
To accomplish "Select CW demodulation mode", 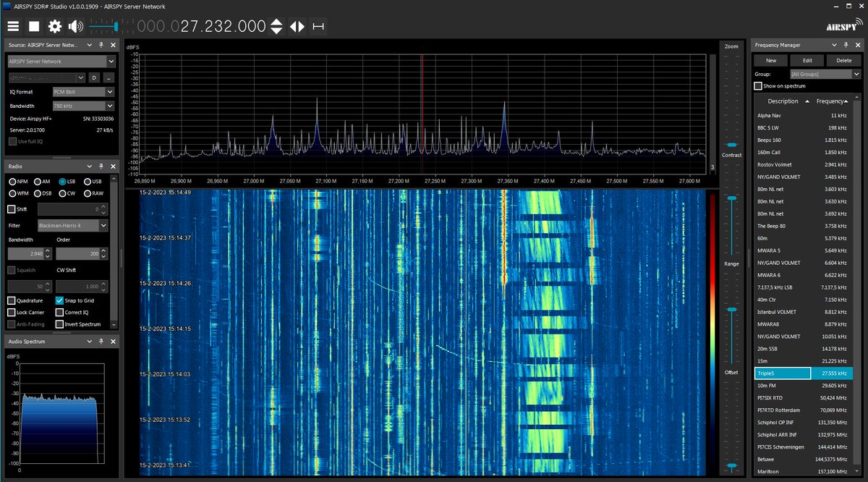I will (x=62, y=193).
